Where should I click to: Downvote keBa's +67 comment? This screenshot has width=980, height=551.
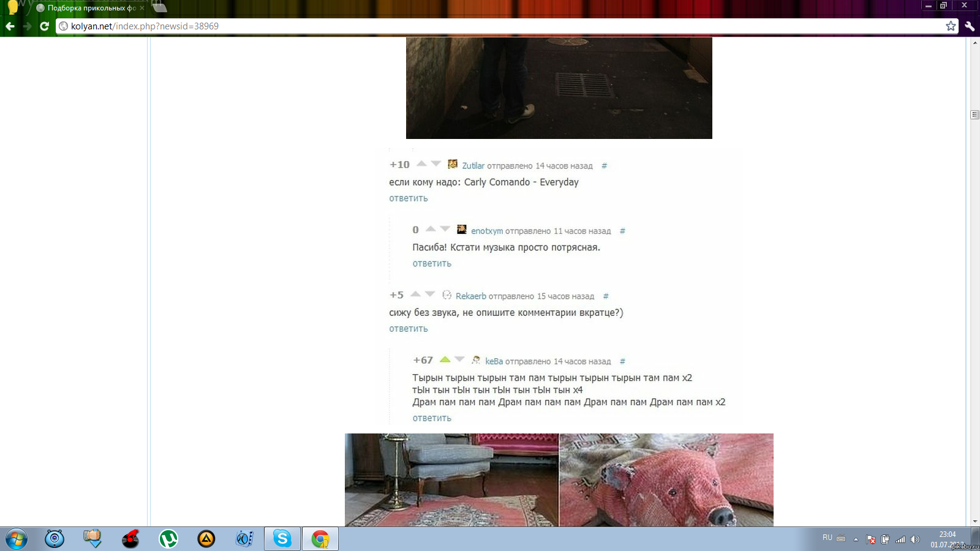[x=459, y=359]
